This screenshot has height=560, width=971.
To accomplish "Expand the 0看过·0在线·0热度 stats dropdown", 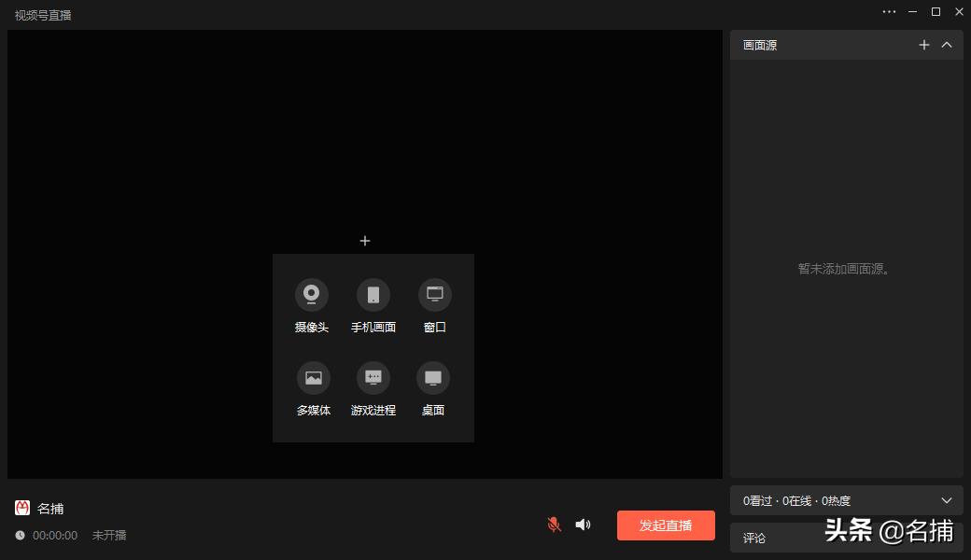I will (947, 500).
